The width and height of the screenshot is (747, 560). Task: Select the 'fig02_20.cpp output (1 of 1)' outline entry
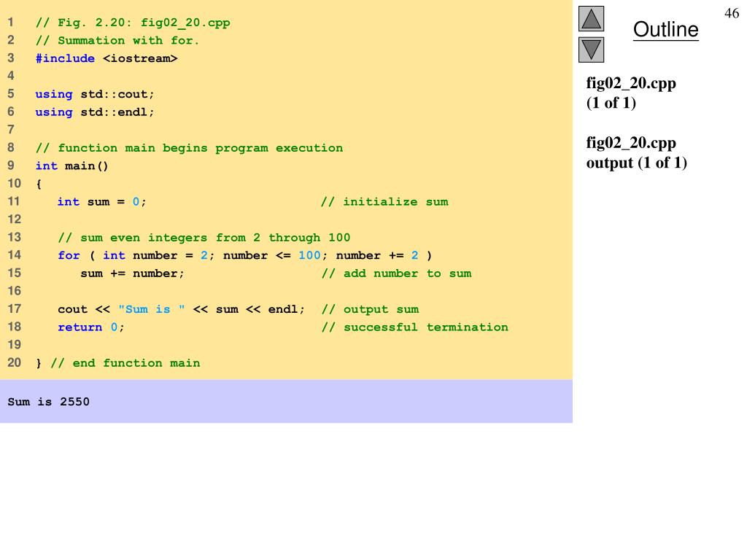coord(636,152)
